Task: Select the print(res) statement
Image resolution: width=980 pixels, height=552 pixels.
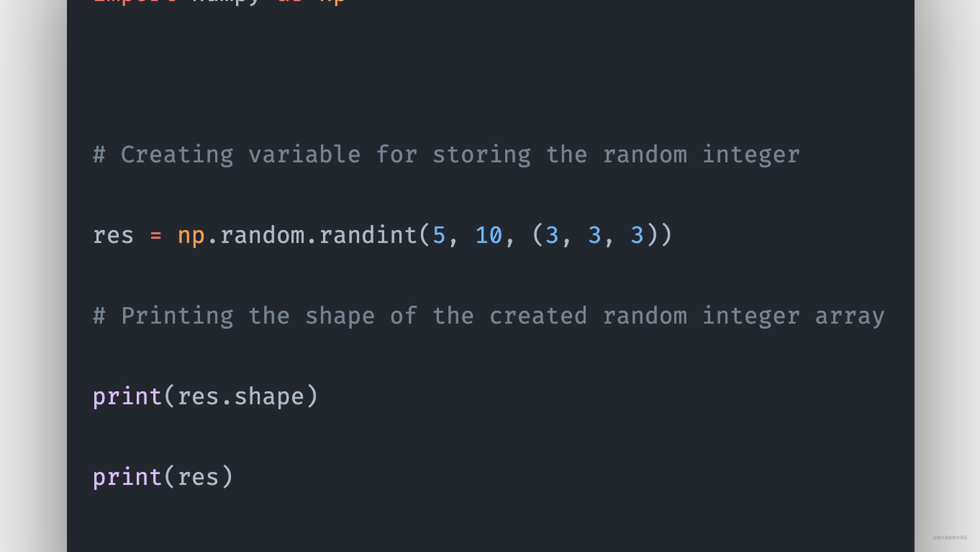Action: 164,477
